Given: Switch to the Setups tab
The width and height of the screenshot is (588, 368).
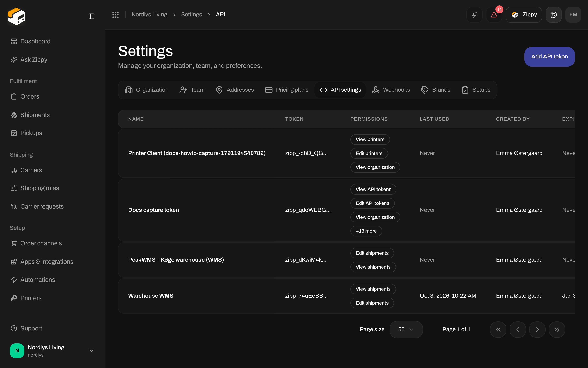Looking at the screenshot, I should click(x=476, y=90).
